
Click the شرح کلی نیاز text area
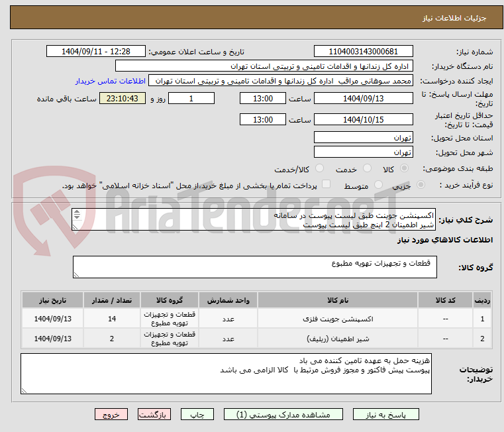(254, 220)
